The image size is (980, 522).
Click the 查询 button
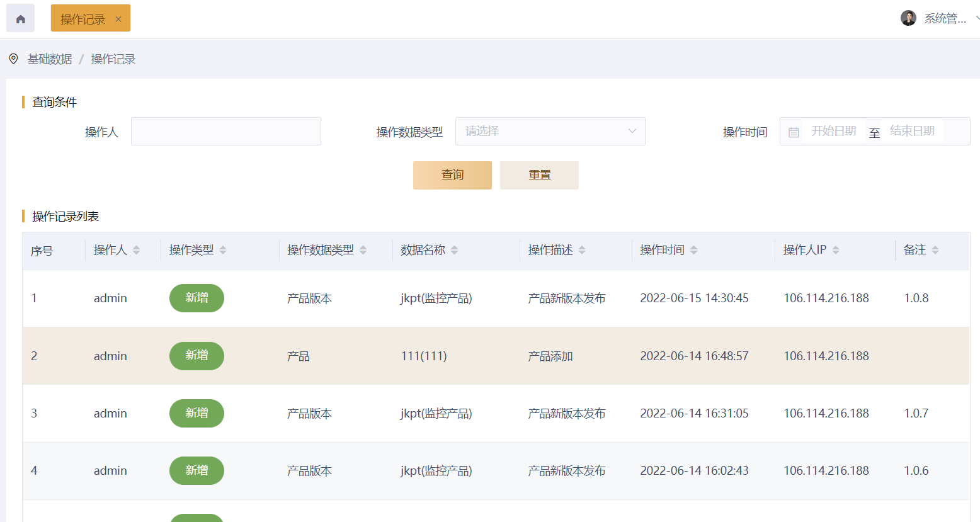tap(452, 175)
